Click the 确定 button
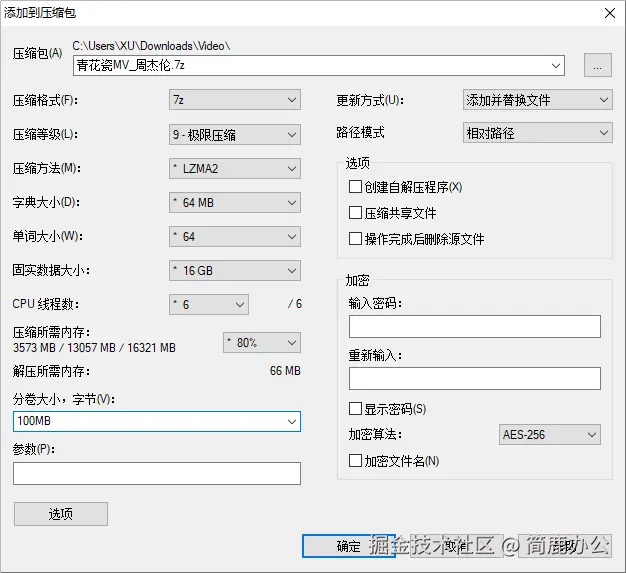The width and height of the screenshot is (626, 573). tap(349, 546)
